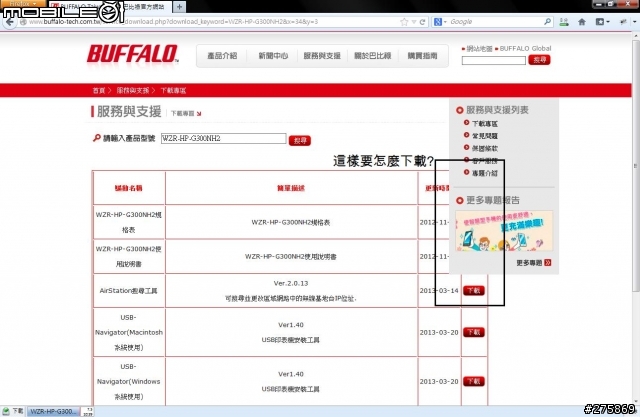Open 常見問題 in sidebar list
640x417 pixels.
click(484, 136)
